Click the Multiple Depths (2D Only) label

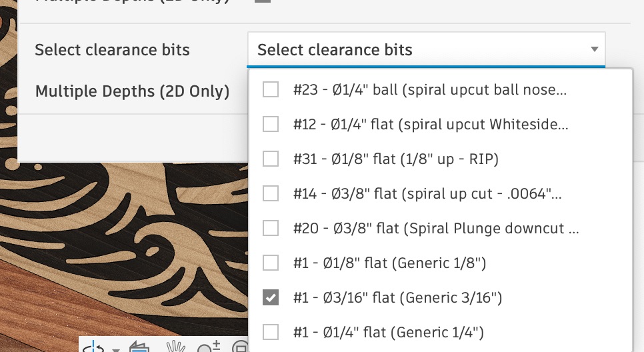pos(132,91)
